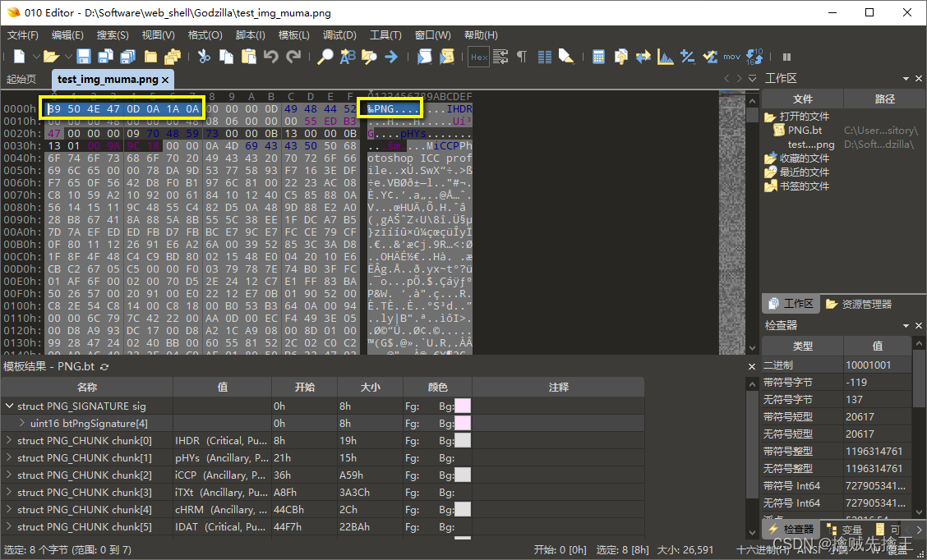Click the New file icon in toolbar
Viewport: 927px width, 560px height.
click(20, 57)
